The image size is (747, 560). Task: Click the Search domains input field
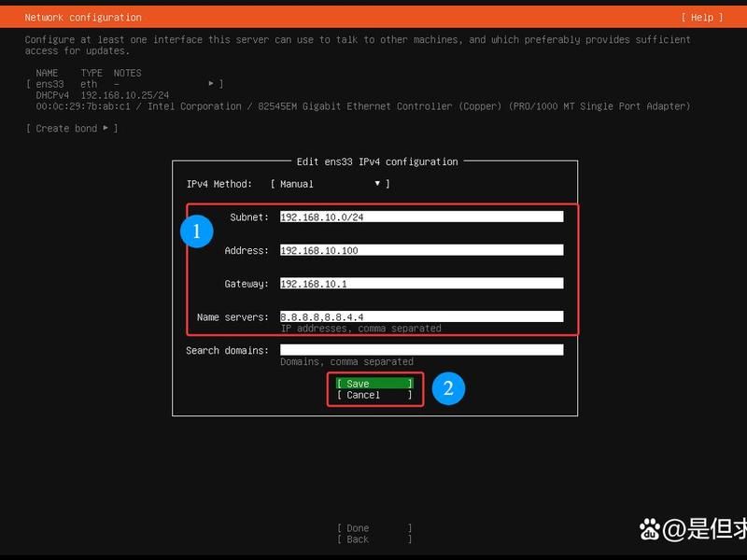coord(422,350)
